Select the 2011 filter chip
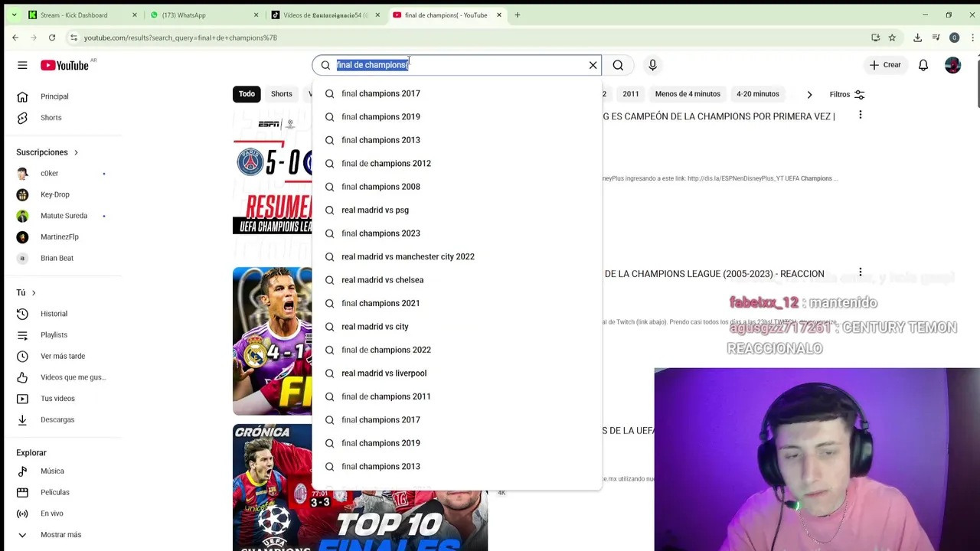Viewport: 980px width, 551px height. coord(631,94)
